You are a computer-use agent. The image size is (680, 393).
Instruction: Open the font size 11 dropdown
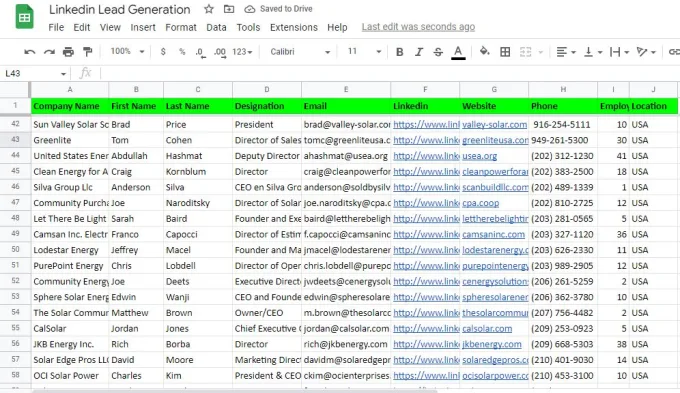364,52
